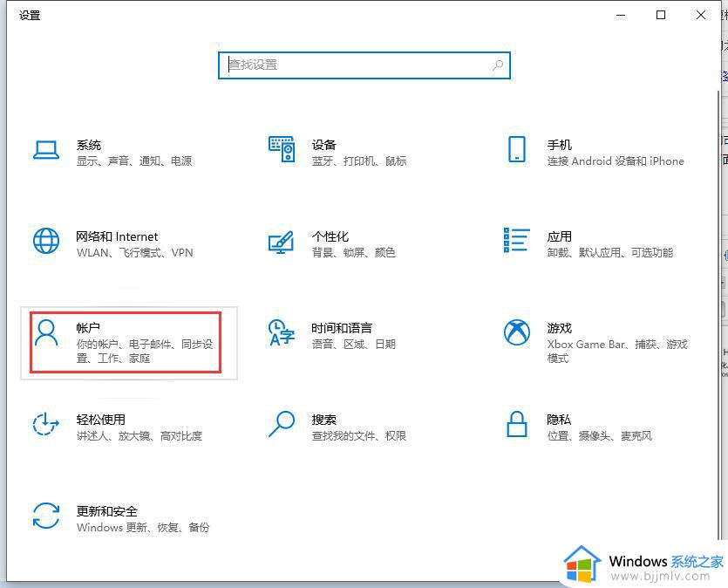Click the text 背景、锁屏、颜色
The height and width of the screenshot is (588, 728).
click(354, 253)
